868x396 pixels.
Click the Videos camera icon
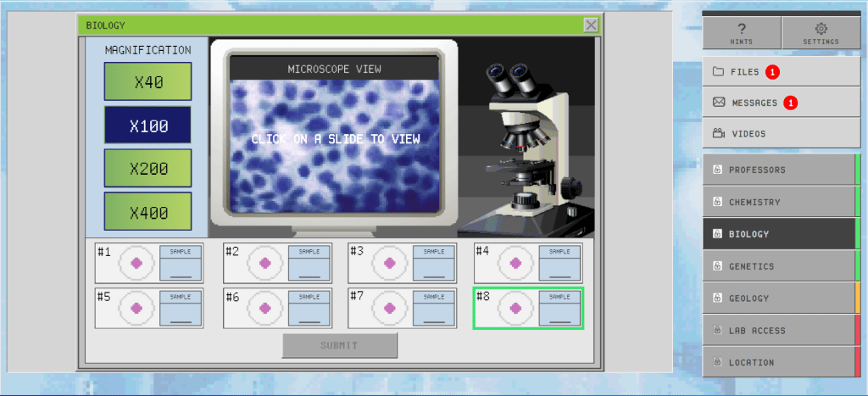pyautogui.click(x=718, y=133)
